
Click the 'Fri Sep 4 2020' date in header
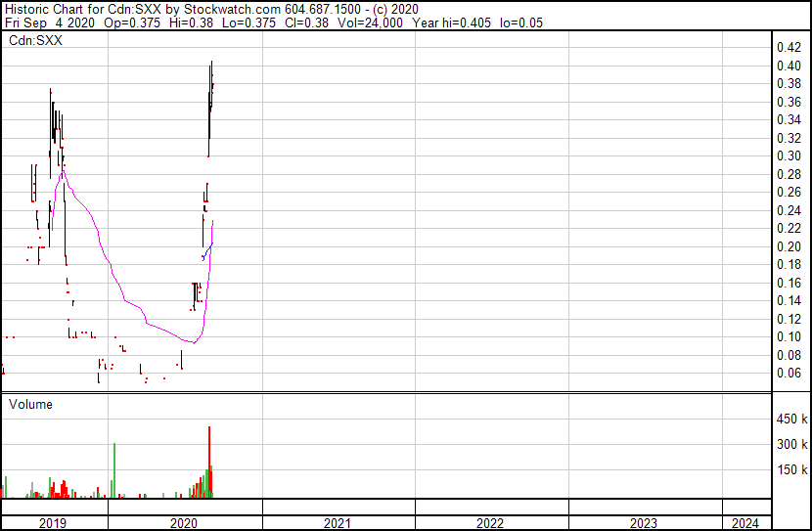tap(50, 22)
